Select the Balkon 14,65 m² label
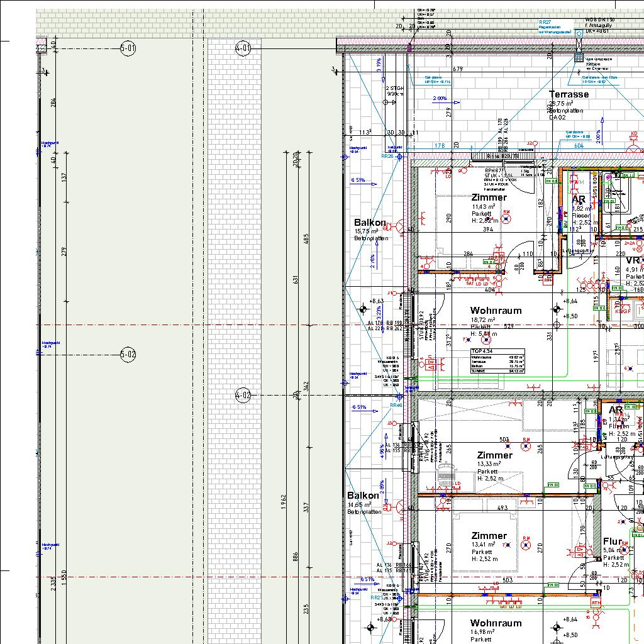This screenshot has height=644, width=644. (x=363, y=496)
